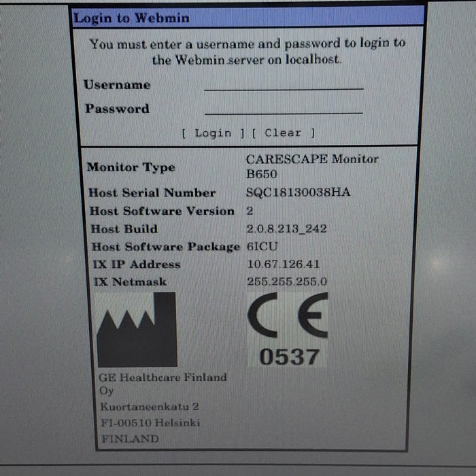Screen dimensions: 476x476
Task: Click the manufacturer factory symbol icon
Action: coord(137,330)
